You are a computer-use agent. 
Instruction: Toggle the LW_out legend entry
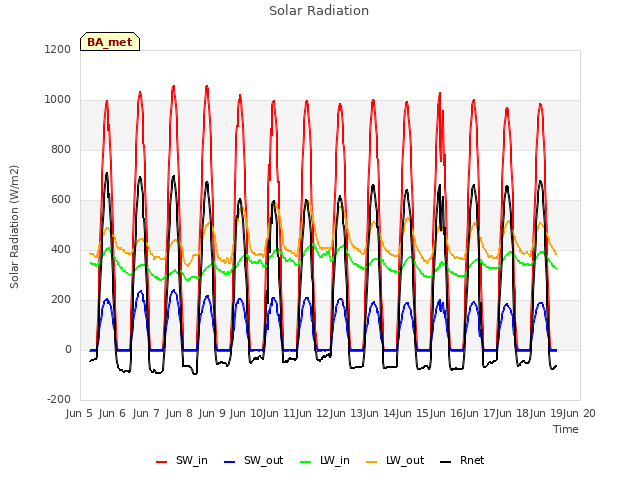pos(396,460)
